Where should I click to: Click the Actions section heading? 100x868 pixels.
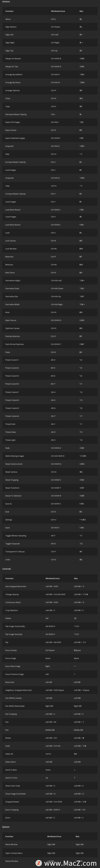pos(6,2)
